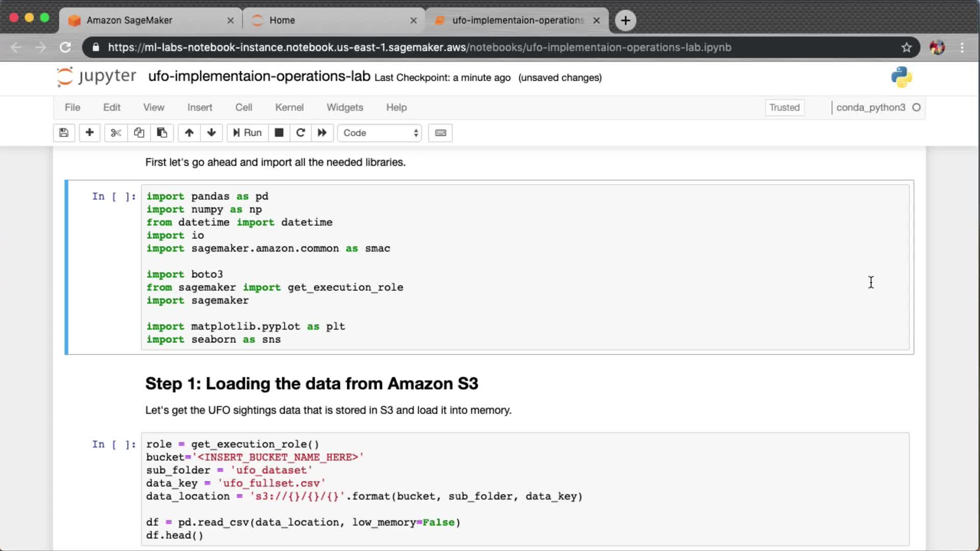This screenshot has width=980, height=551.
Task: Bookmark page with star icon
Action: coord(906,47)
